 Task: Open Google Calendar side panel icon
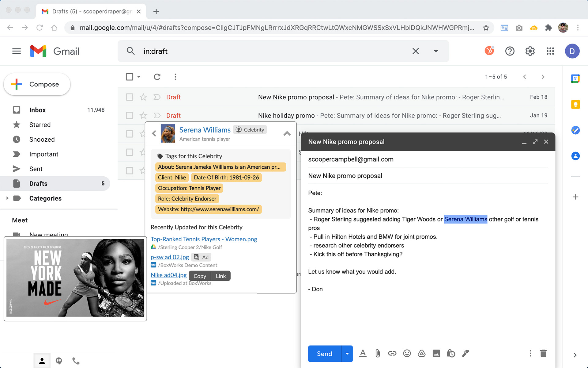[575, 79]
